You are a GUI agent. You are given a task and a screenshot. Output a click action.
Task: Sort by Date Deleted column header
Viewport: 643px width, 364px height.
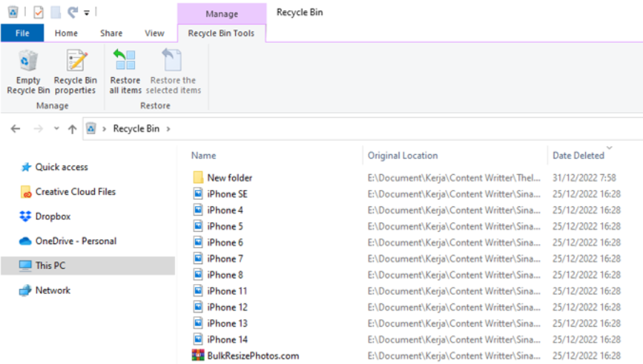[x=578, y=156]
